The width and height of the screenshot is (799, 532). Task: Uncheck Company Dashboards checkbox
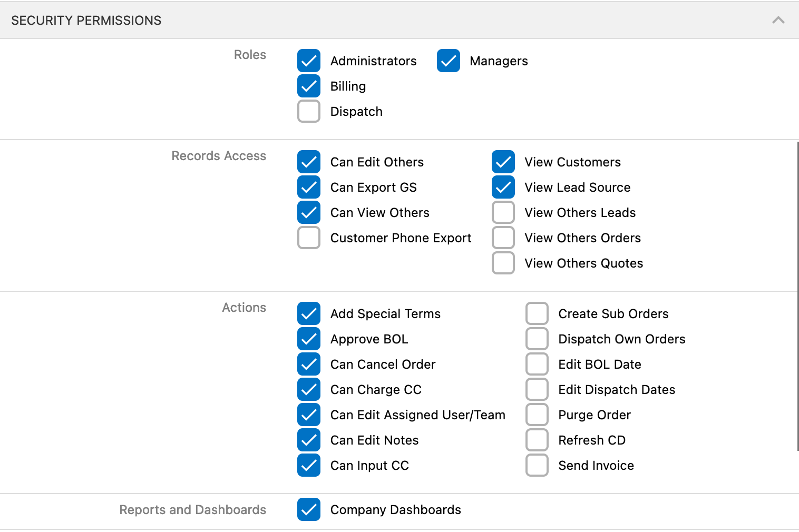point(309,509)
